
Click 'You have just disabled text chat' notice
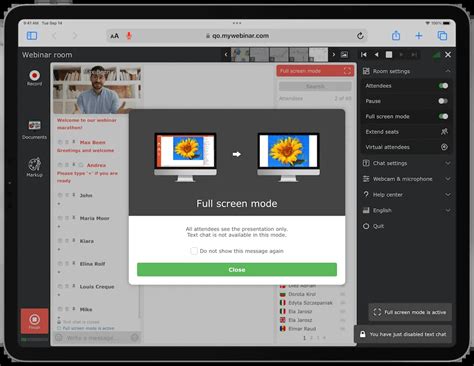pyautogui.click(x=403, y=334)
